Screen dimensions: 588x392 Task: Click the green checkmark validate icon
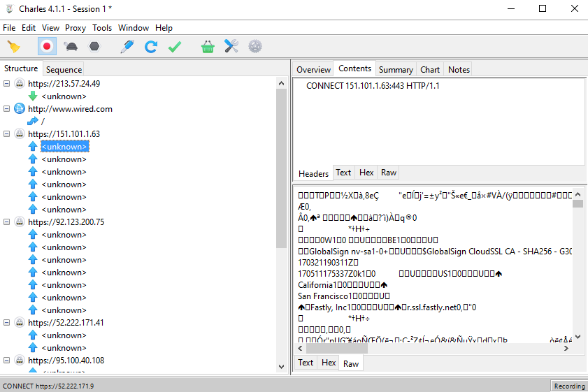pyautogui.click(x=175, y=47)
